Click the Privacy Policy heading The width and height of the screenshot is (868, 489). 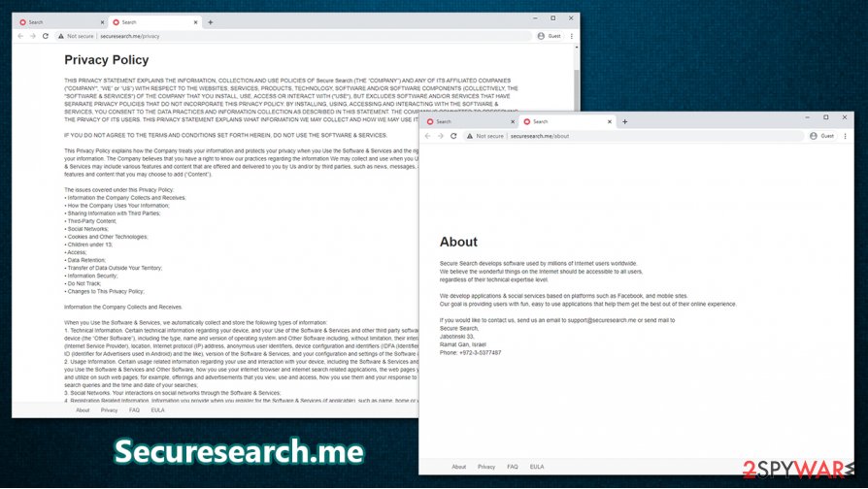(106, 60)
